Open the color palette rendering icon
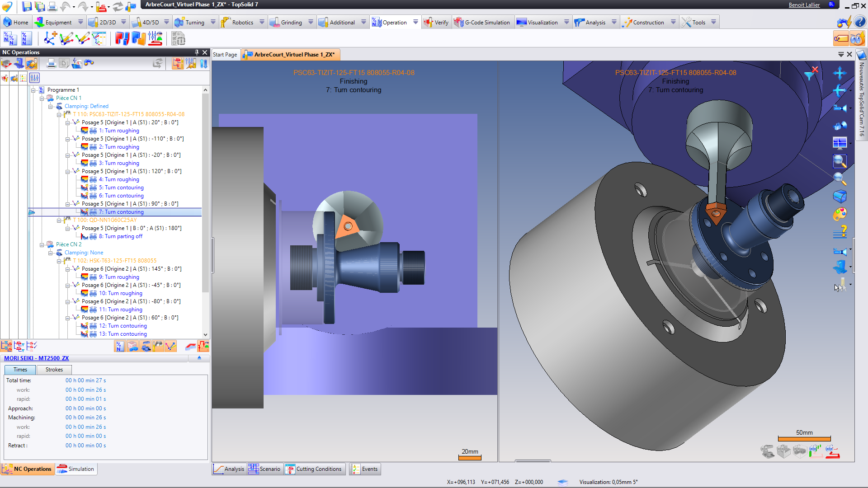868x488 pixels. click(x=840, y=214)
